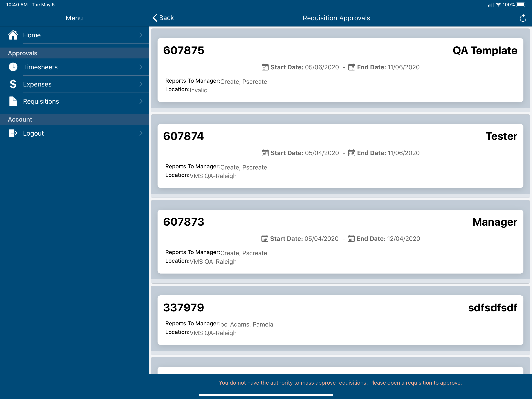Viewport: 532px width, 399px height.
Task: Check the battery indicator icon
Action: 521,4
